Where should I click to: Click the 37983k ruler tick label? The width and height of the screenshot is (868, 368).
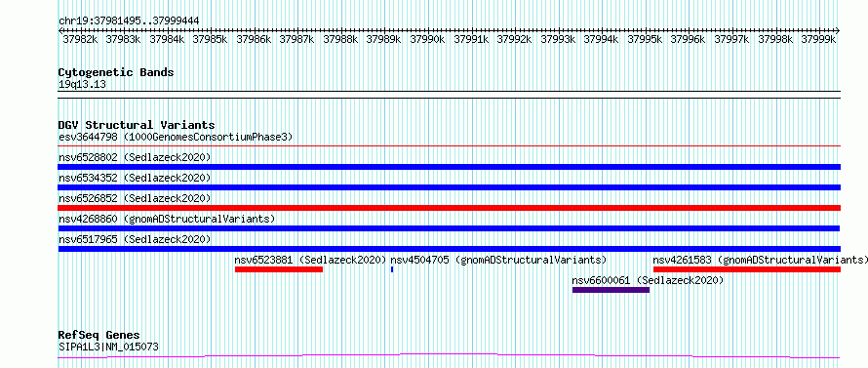click(x=124, y=39)
